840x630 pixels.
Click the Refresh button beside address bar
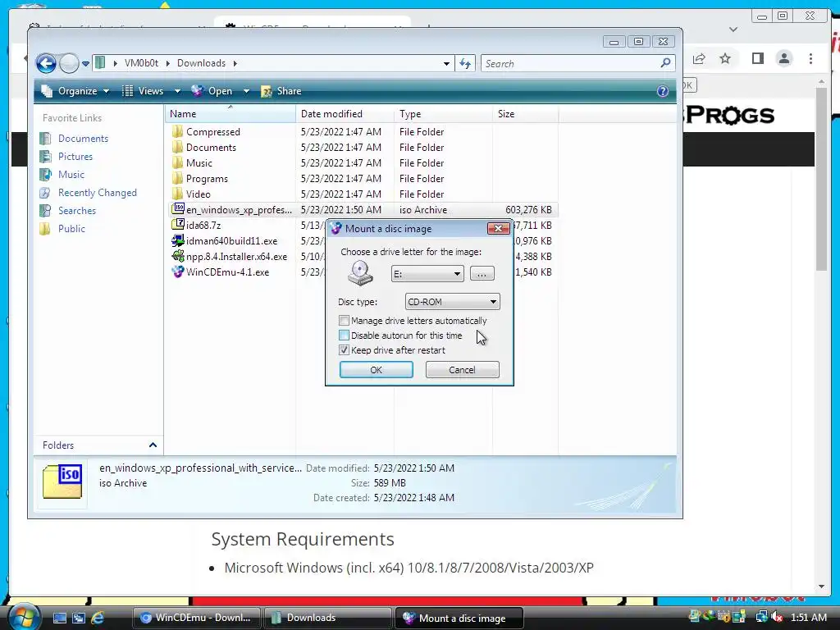tap(465, 64)
